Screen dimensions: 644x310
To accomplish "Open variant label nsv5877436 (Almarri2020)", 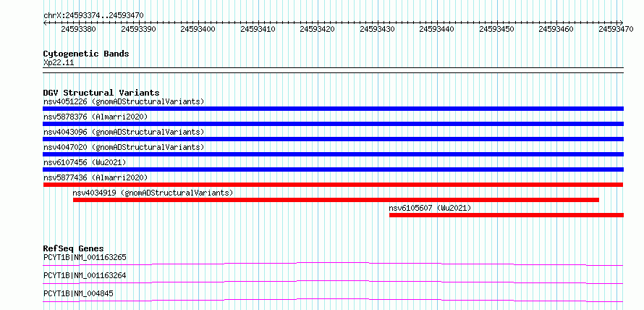I will tap(96, 177).
